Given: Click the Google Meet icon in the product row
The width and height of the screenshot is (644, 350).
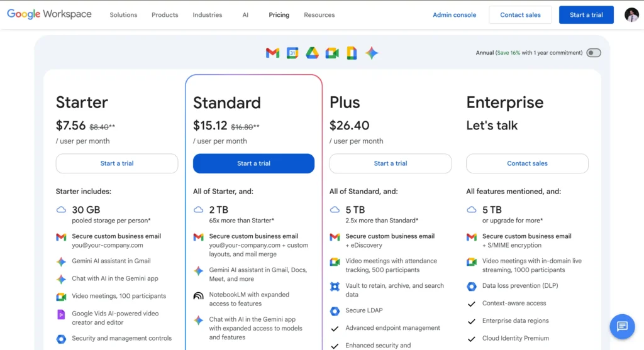Looking at the screenshot, I should click(332, 53).
